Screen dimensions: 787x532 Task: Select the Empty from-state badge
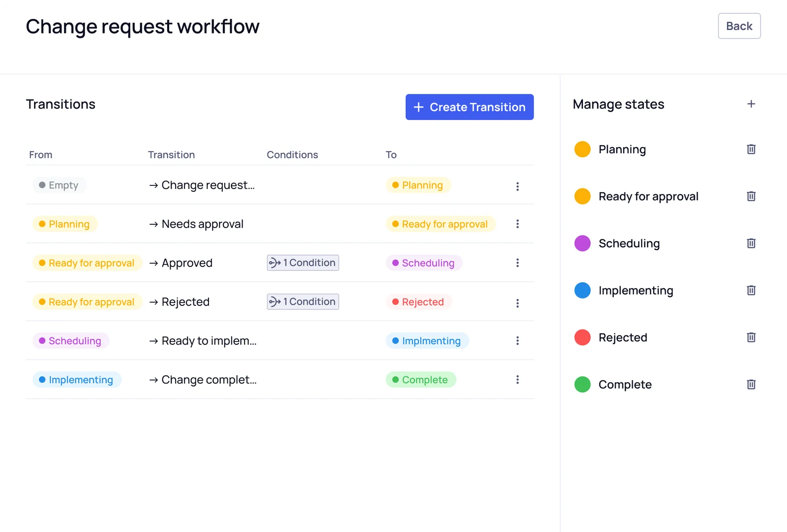point(59,185)
